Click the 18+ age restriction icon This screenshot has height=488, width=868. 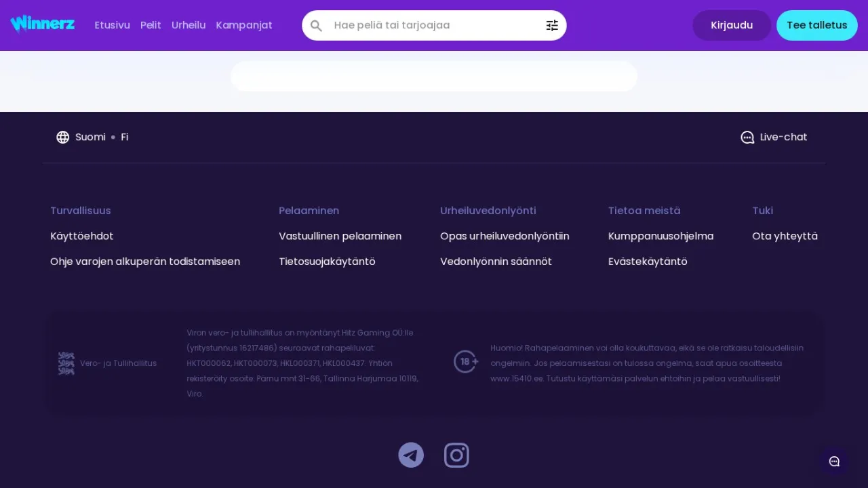pos(466,362)
